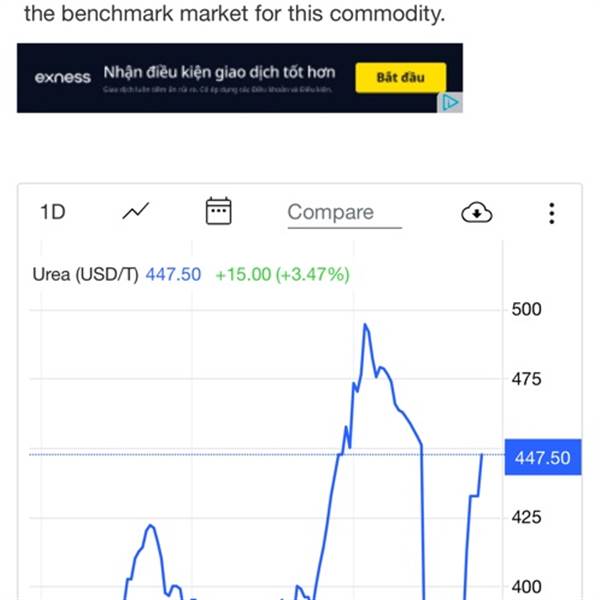
Task: Open the 1D interval selector
Action: 53,212
